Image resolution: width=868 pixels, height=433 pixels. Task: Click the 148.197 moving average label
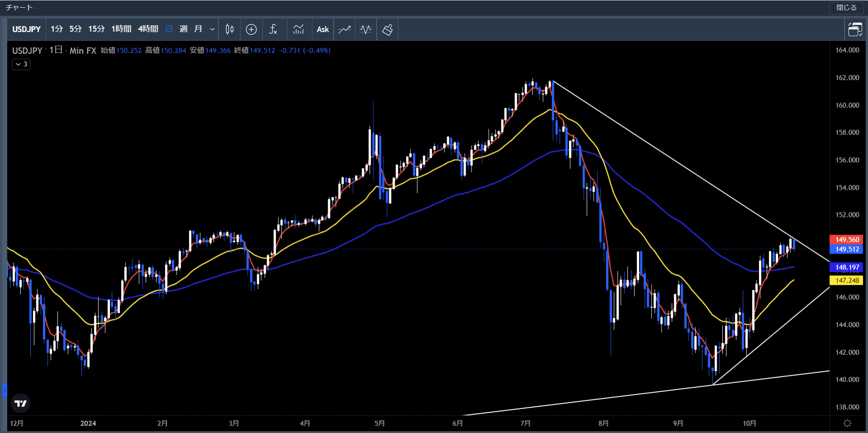pos(847,267)
